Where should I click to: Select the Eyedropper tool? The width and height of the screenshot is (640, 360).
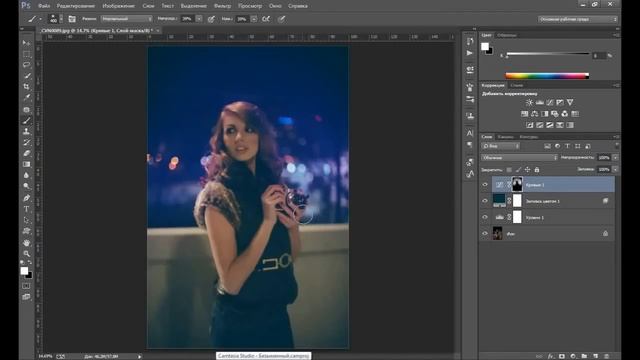click(x=27, y=98)
